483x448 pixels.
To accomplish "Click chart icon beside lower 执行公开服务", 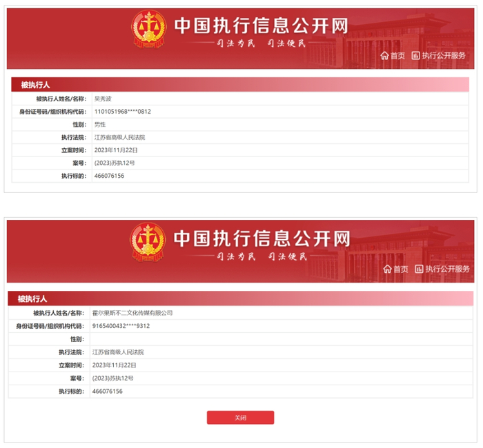I will 419,269.
